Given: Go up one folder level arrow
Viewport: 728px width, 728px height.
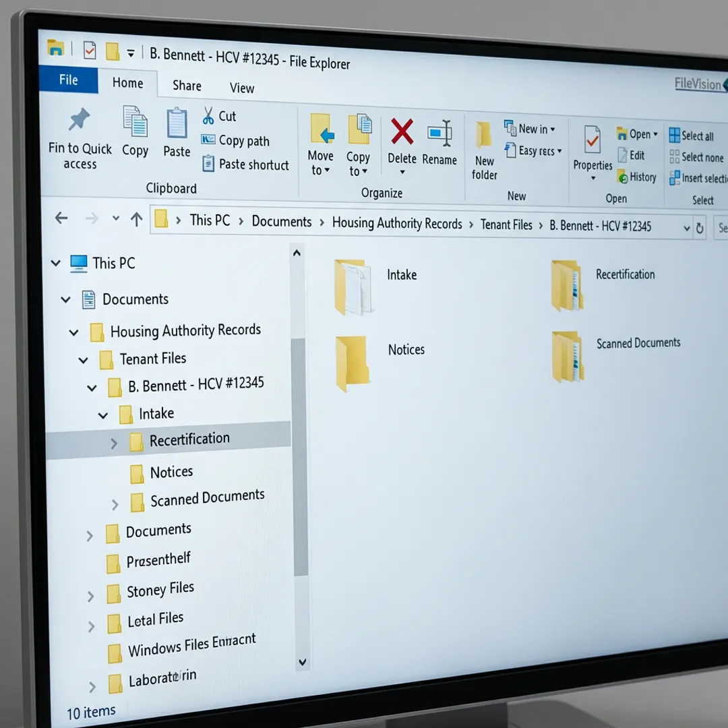Looking at the screenshot, I should point(136,219).
